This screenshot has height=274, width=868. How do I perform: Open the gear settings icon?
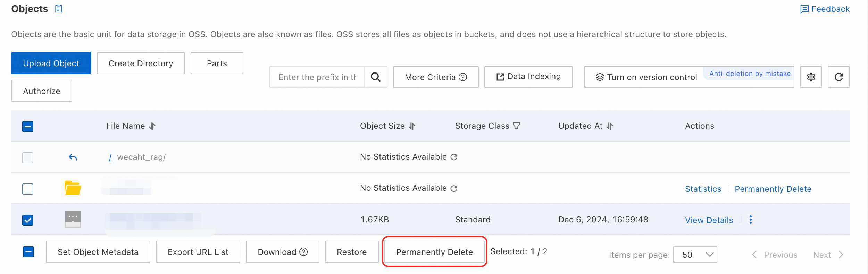(811, 77)
